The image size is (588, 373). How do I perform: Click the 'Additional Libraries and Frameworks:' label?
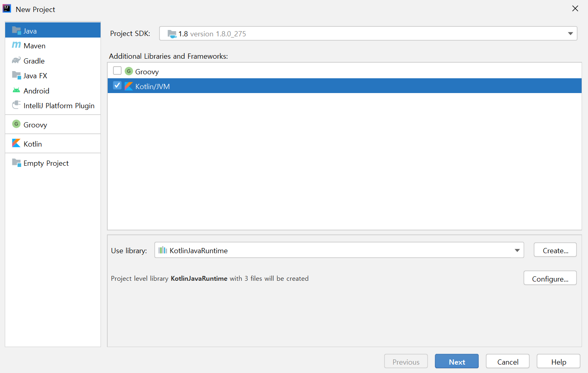pos(168,56)
